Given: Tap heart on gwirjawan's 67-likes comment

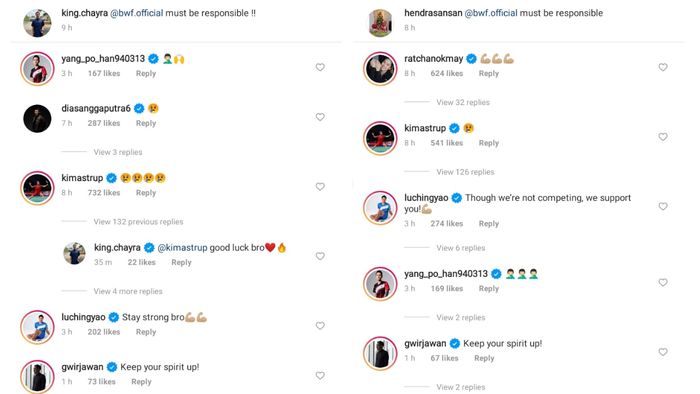Looking at the screenshot, I should point(663,352).
